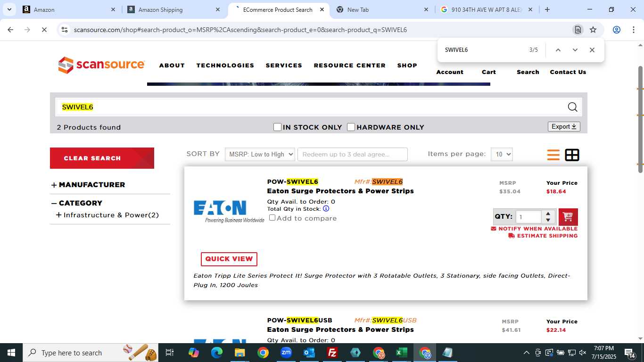Screen dimensions: 644x362
Task: Open Task View on taskbar
Action: tap(170, 353)
